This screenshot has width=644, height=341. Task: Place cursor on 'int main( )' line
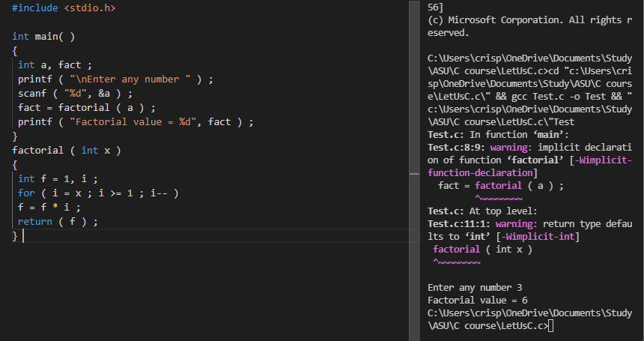tap(43, 37)
